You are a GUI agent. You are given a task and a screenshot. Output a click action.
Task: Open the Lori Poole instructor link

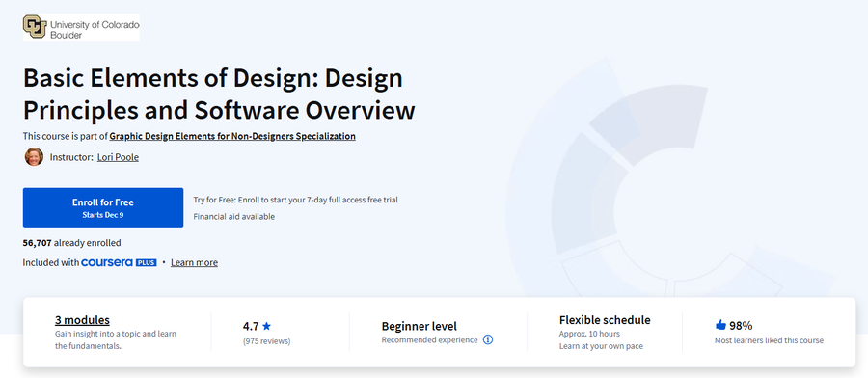coord(118,157)
